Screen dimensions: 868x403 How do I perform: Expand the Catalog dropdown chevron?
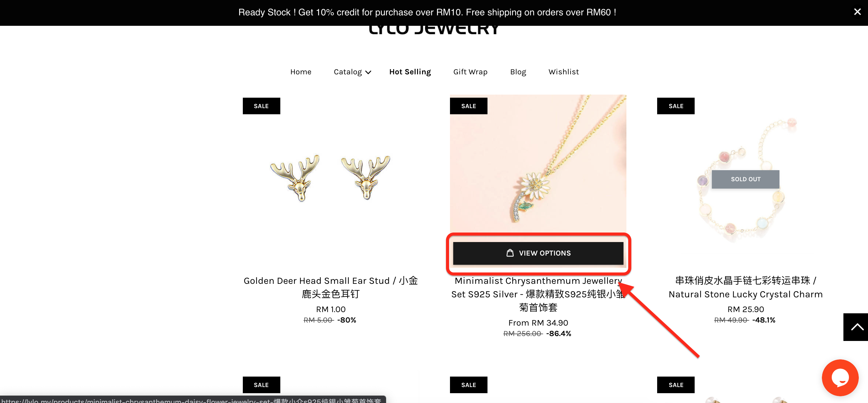click(368, 72)
